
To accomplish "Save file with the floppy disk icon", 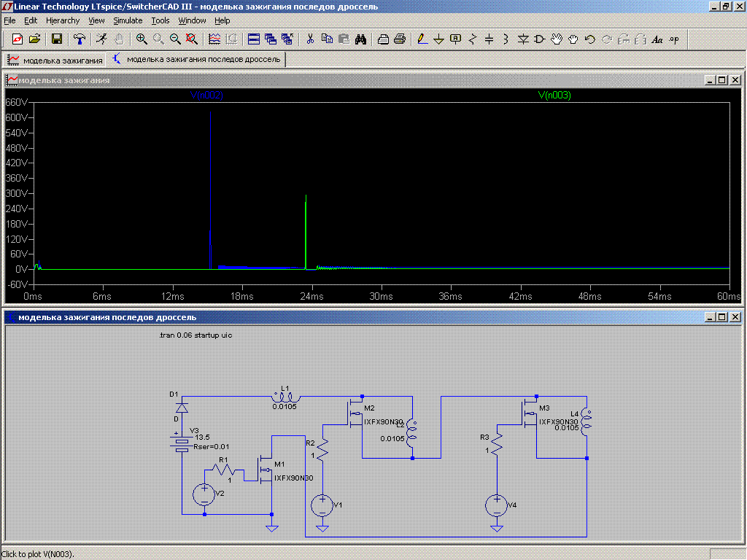I will tap(56, 39).
